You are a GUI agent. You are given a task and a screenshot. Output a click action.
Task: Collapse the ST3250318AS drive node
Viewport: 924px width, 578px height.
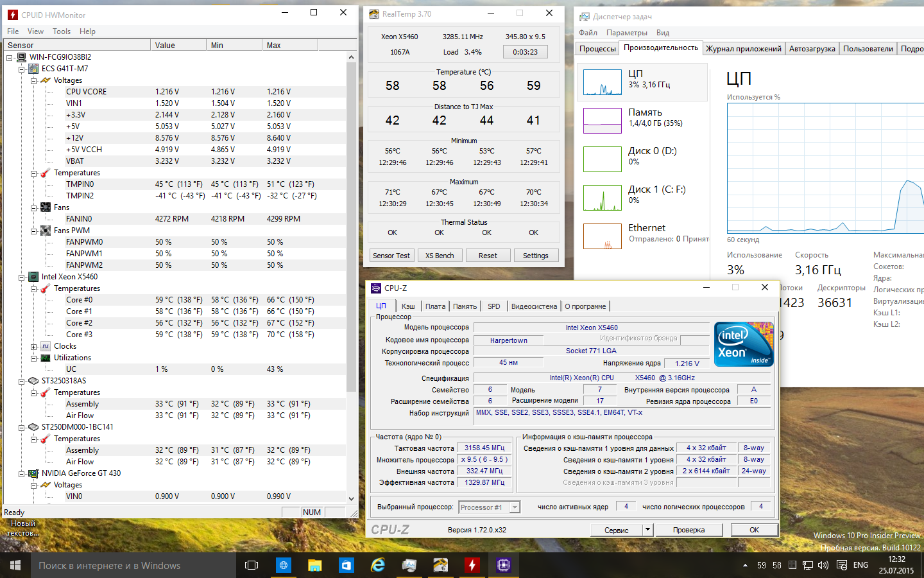click(22, 381)
